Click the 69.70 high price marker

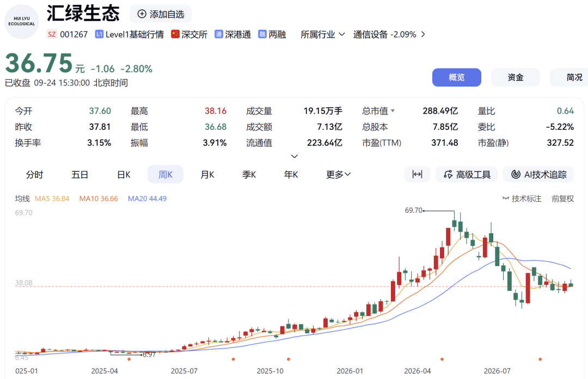pyautogui.click(x=414, y=210)
